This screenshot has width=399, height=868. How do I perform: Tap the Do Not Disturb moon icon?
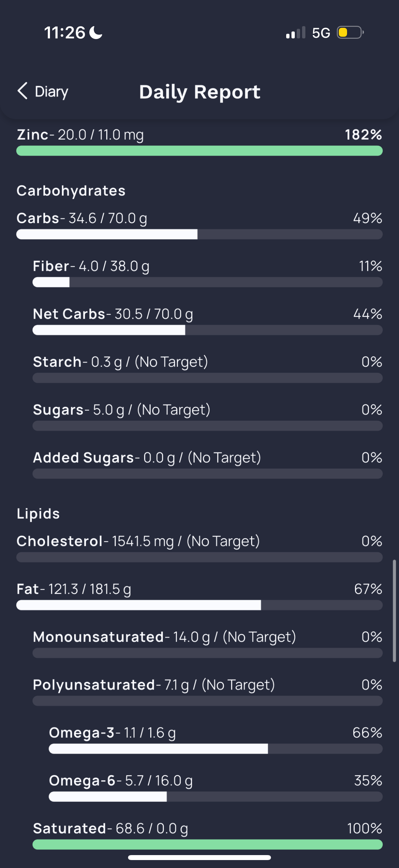tap(96, 33)
